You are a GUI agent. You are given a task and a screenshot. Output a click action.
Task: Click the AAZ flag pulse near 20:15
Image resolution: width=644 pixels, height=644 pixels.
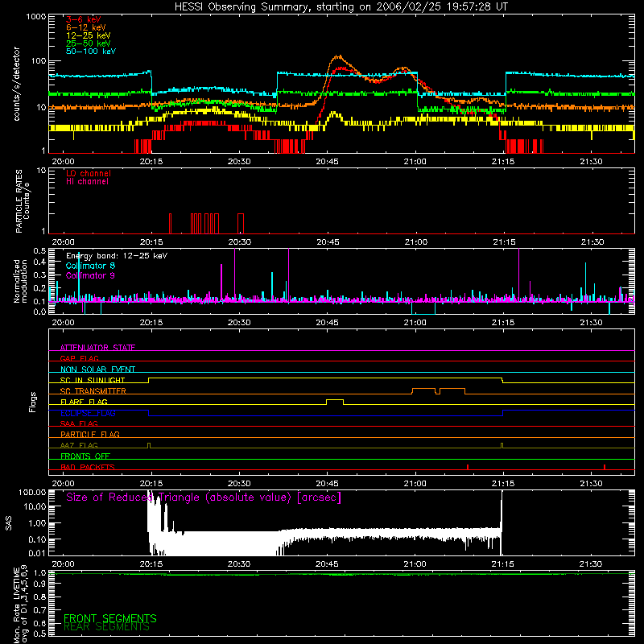pyautogui.click(x=149, y=446)
